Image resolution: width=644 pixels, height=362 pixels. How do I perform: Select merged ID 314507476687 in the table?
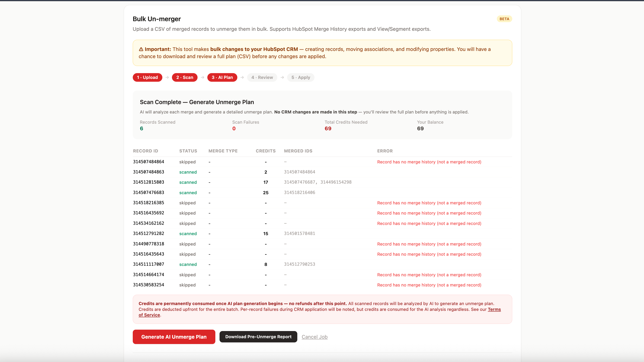pos(299,182)
